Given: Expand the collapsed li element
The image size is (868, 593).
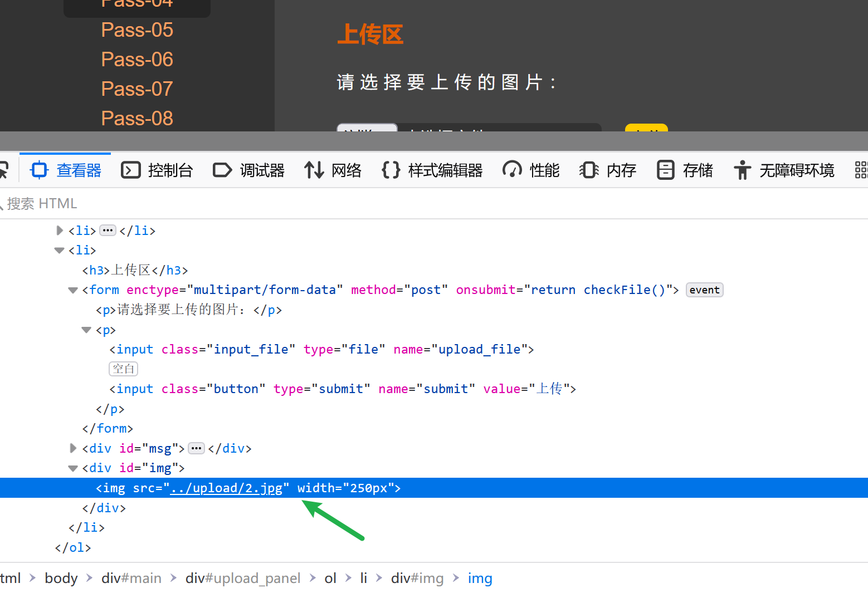Looking at the screenshot, I should 60,231.
